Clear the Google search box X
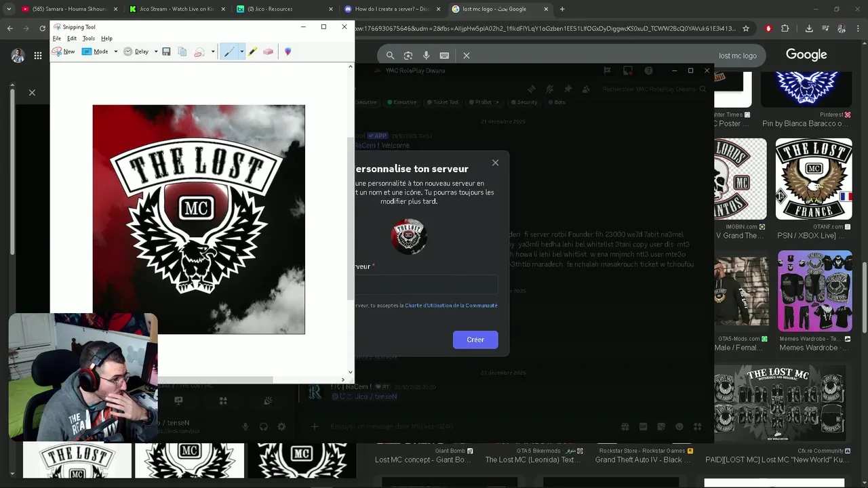868x488 pixels. [467, 56]
